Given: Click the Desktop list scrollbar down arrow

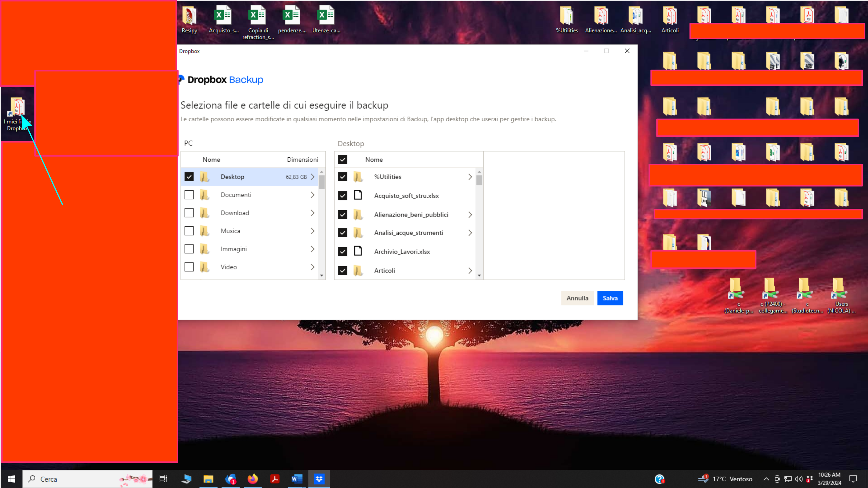Looking at the screenshot, I should pos(479,275).
